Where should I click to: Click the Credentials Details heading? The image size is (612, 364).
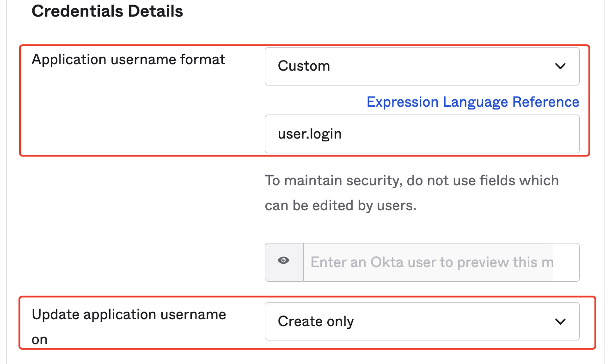click(107, 11)
